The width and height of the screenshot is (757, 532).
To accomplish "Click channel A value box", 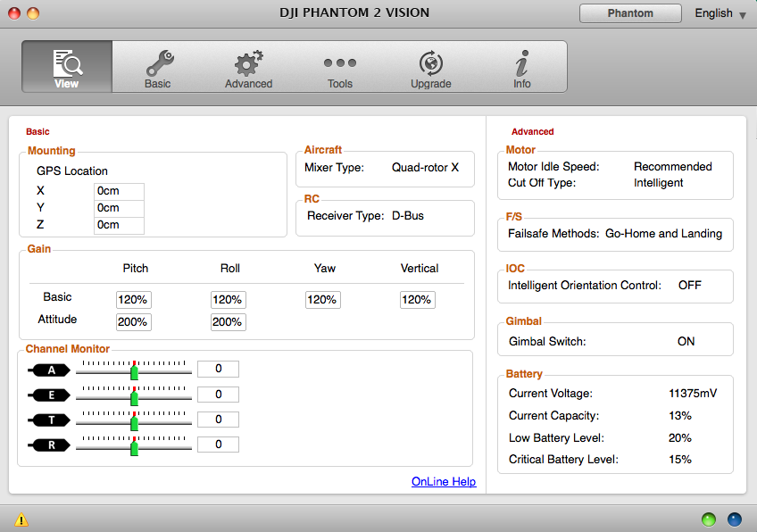I will click(218, 369).
